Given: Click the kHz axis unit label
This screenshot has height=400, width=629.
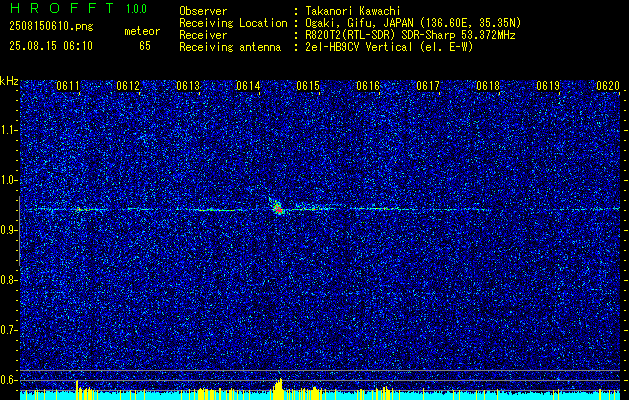Looking at the screenshot, I should [x=9, y=81].
